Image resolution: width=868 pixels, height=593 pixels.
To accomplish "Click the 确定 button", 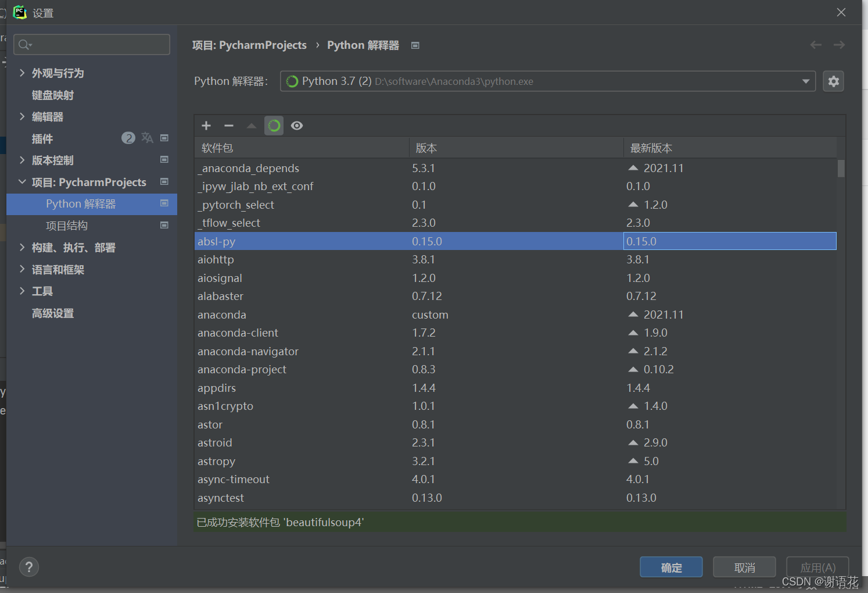I will (x=671, y=567).
